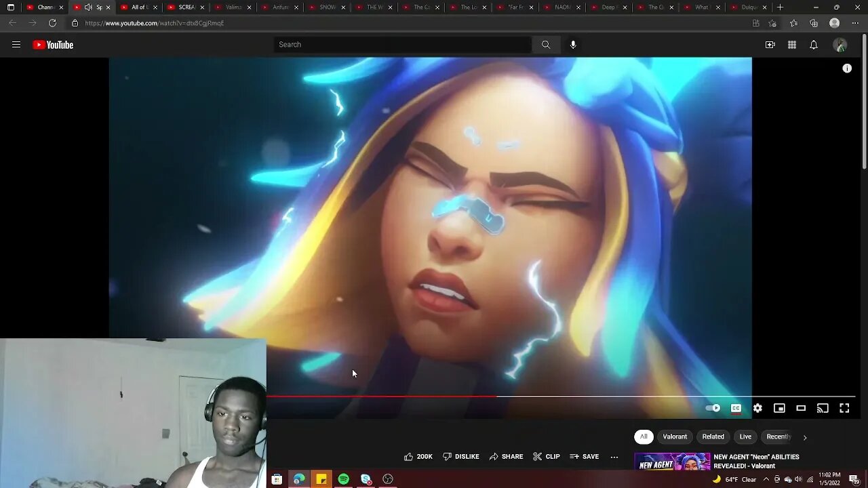Screen dimensions: 868x488
Task: Click the SAVE button
Action: click(585, 457)
